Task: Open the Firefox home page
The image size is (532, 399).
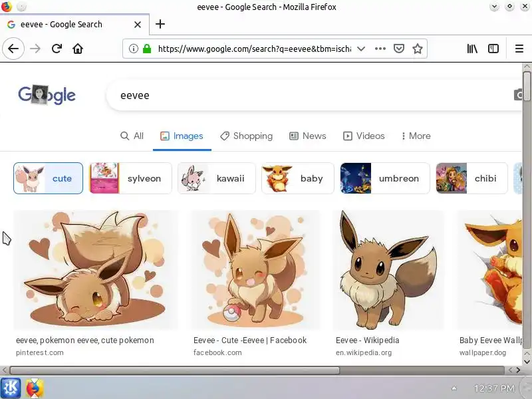Action: coord(78,49)
